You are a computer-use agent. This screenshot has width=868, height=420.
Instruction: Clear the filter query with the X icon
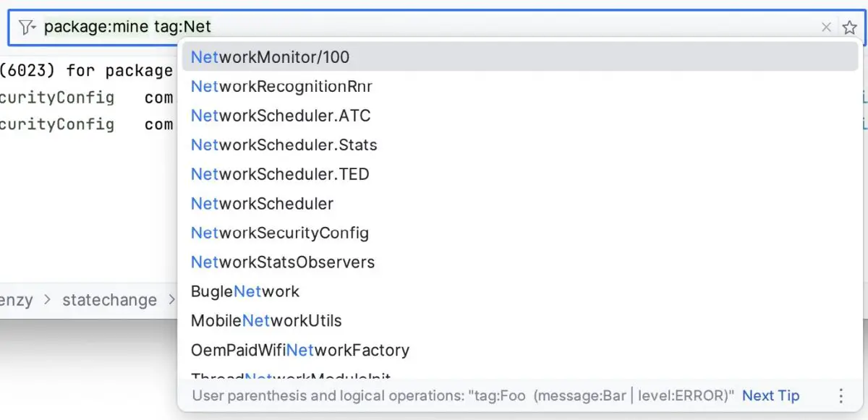click(826, 27)
